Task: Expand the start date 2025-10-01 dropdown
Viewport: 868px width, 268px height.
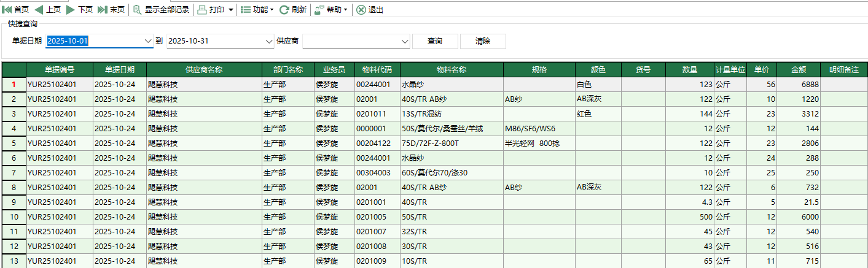Action: click(147, 41)
